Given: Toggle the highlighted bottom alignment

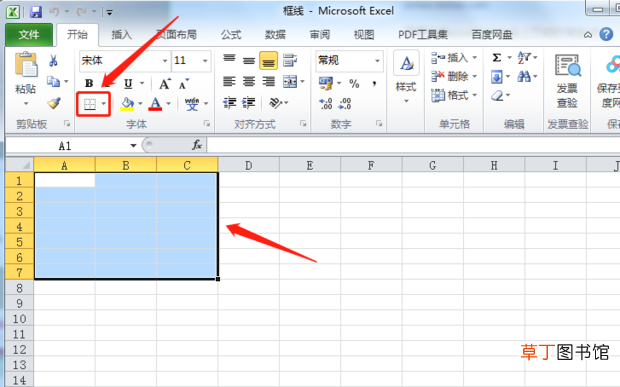Looking at the screenshot, I should (x=268, y=61).
